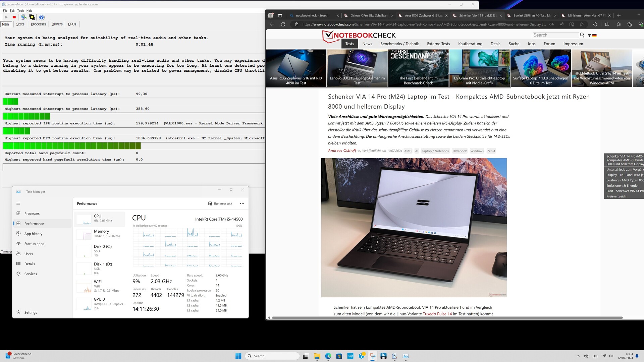Click Edge read aloud icon

[x=562, y=24]
